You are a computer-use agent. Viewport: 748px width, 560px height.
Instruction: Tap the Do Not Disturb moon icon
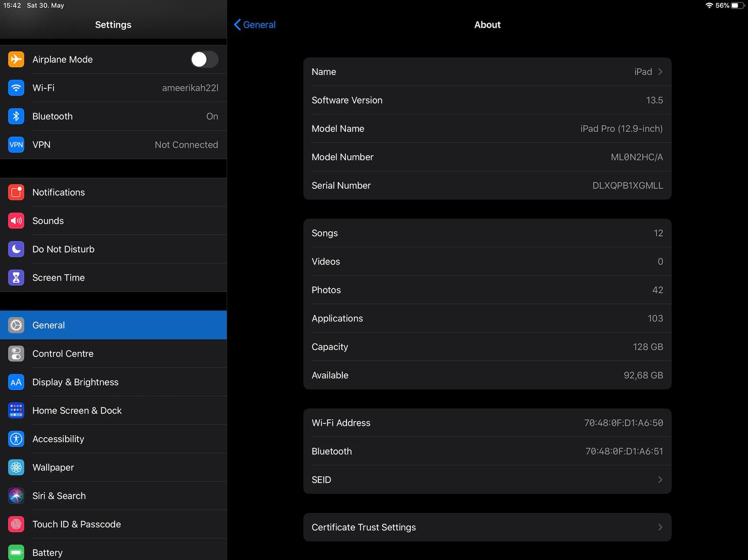coord(16,249)
